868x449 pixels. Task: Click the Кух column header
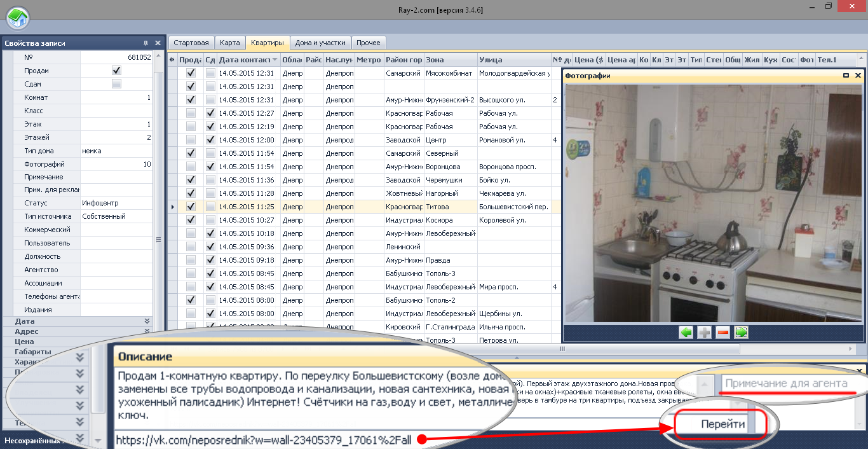771,60
